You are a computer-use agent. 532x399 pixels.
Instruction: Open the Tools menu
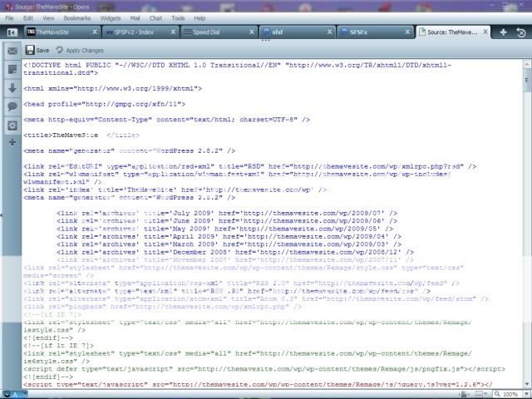178,18
